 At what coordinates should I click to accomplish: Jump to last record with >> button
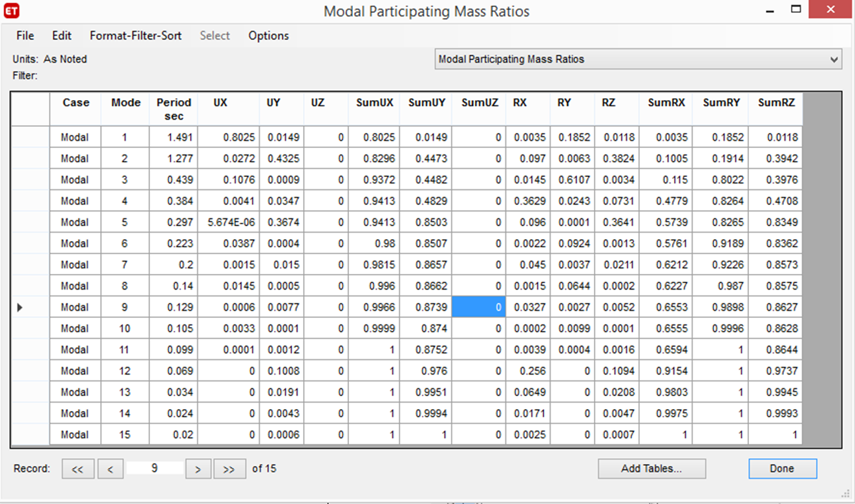click(x=229, y=469)
